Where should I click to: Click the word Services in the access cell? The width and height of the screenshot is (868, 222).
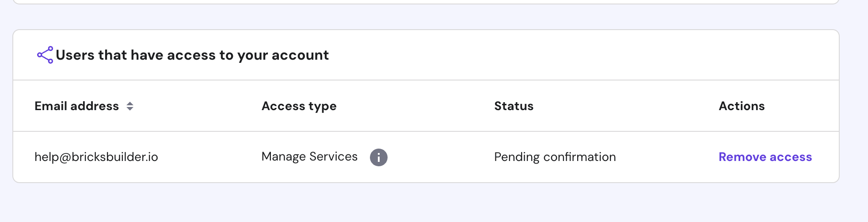[333, 157]
